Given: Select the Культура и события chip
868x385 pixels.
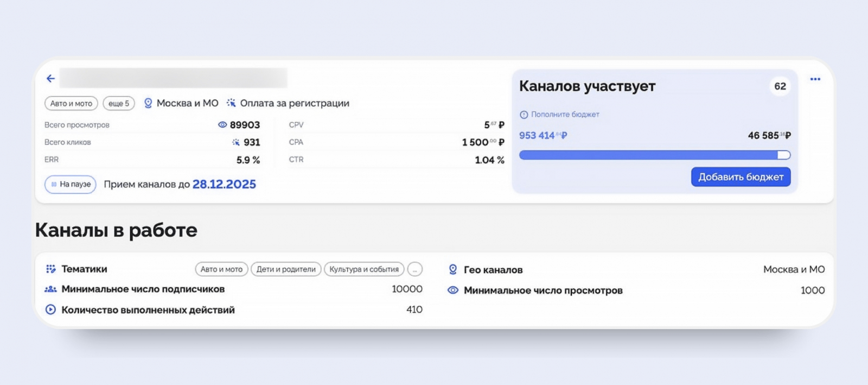Looking at the screenshot, I should click(x=364, y=269).
